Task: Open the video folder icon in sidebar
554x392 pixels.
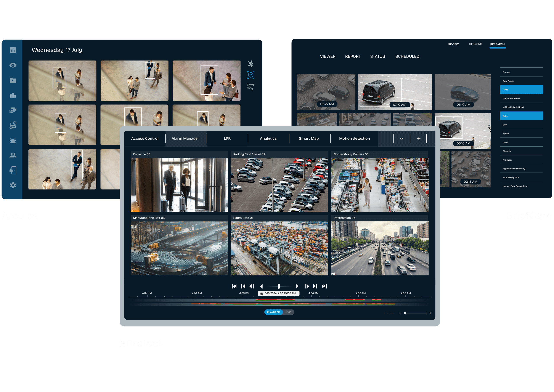Action: pyautogui.click(x=13, y=80)
